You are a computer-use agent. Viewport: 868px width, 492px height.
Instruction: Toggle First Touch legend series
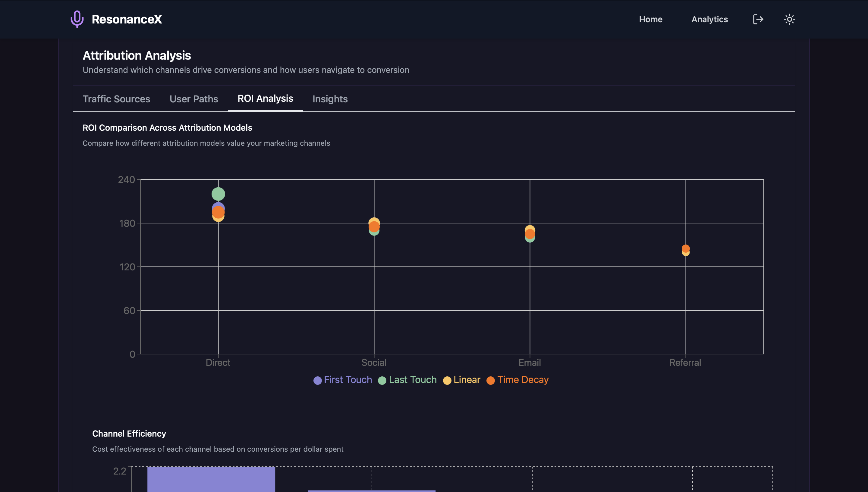click(343, 380)
